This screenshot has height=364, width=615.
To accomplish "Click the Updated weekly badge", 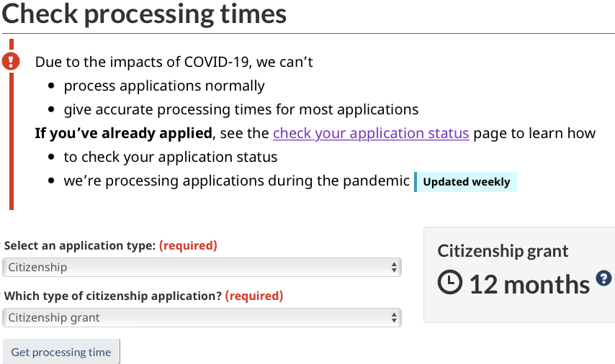I will coord(466,182).
